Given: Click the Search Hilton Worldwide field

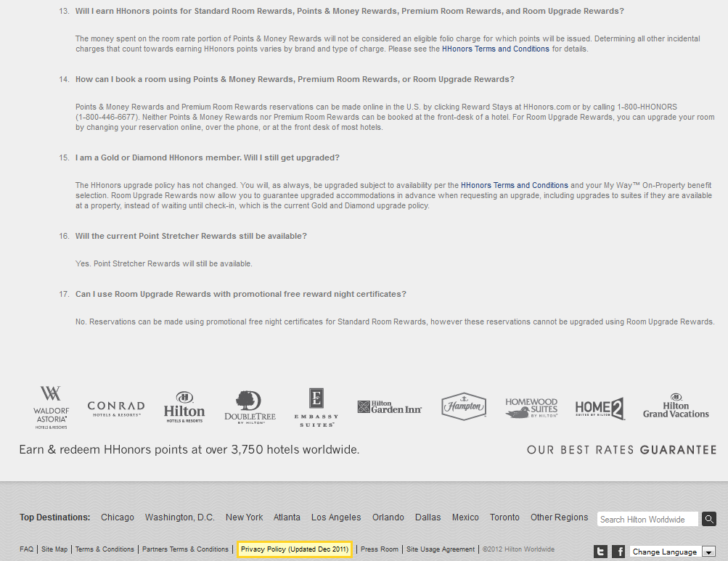Looking at the screenshot, I should tap(647, 519).
